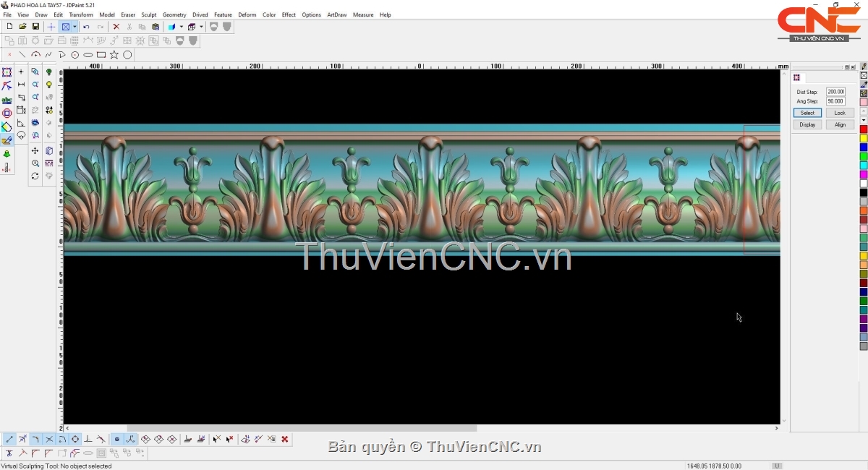Pick the red color swatch

[x=863, y=129]
